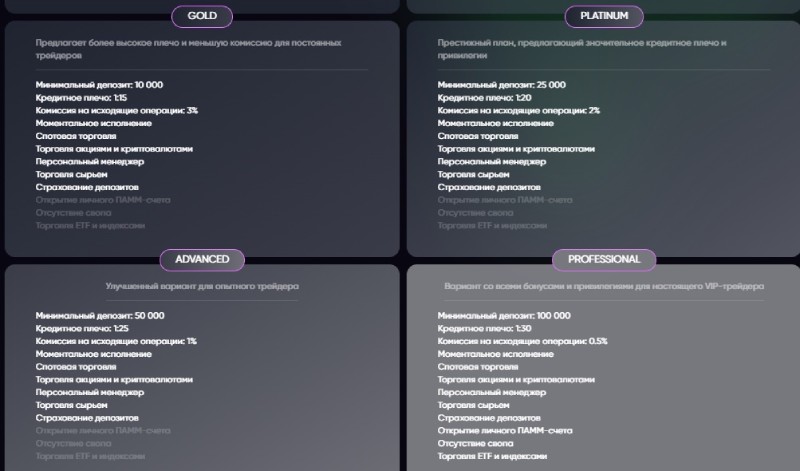Click the 1% commission line in ADVANCED
Viewport: 800px width, 471px height.
coord(115,342)
